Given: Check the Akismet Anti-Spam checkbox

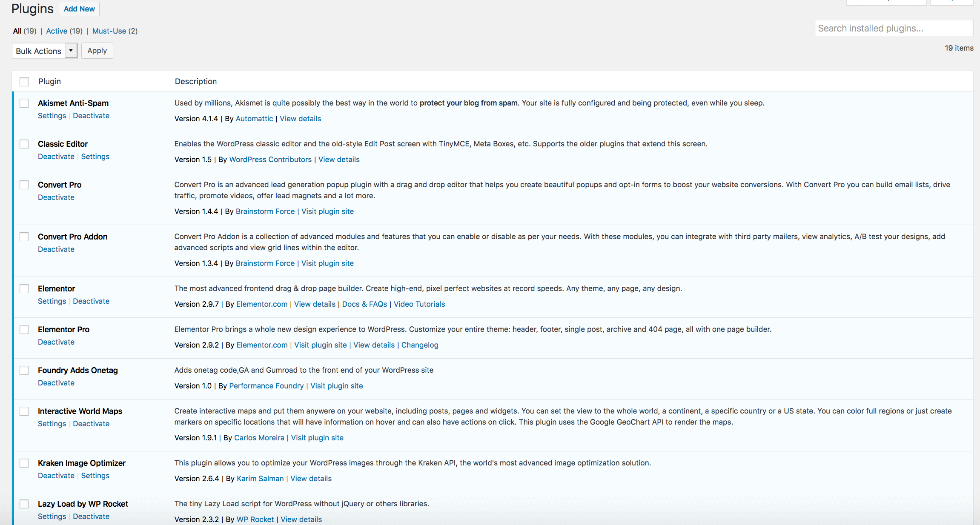Looking at the screenshot, I should (x=24, y=103).
